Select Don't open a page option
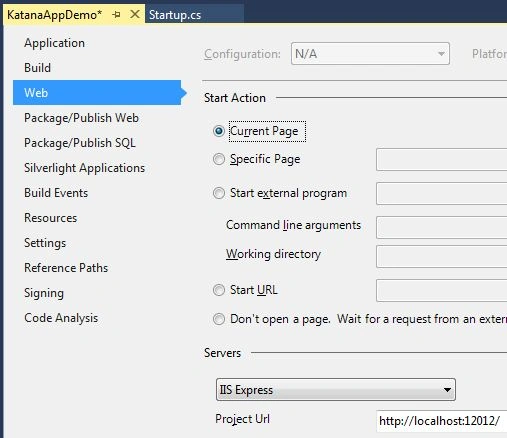 coord(219,319)
